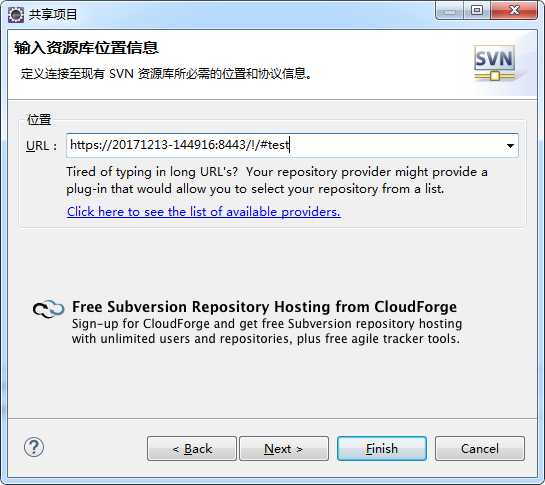Click the 位置 group label

[39, 120]
